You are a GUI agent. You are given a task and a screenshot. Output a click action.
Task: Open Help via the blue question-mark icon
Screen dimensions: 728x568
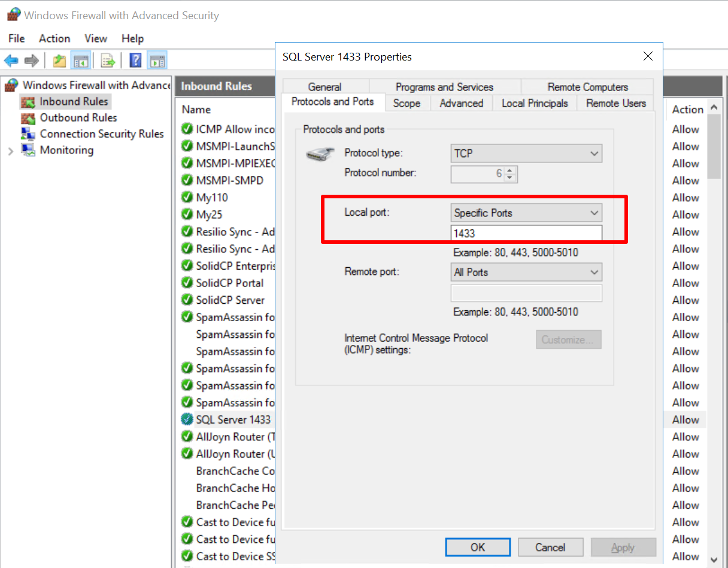tap(136, 61)
